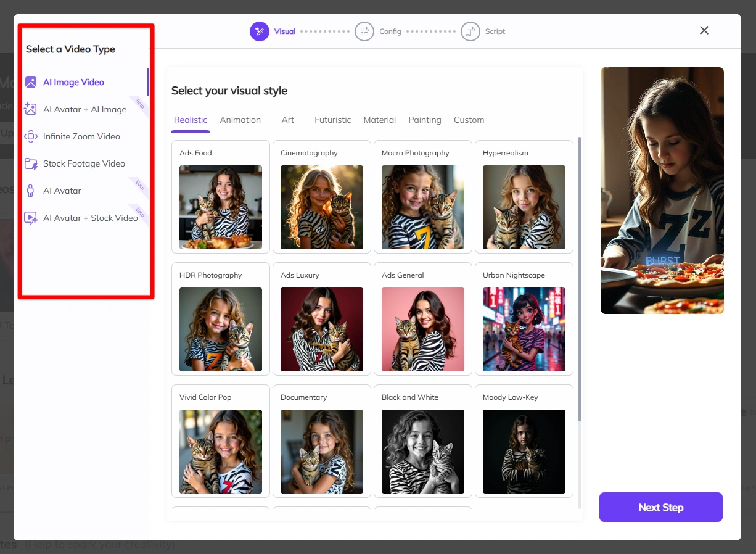
Task: Click the AI Avatar person icon
Action: [x=31, y=191]
